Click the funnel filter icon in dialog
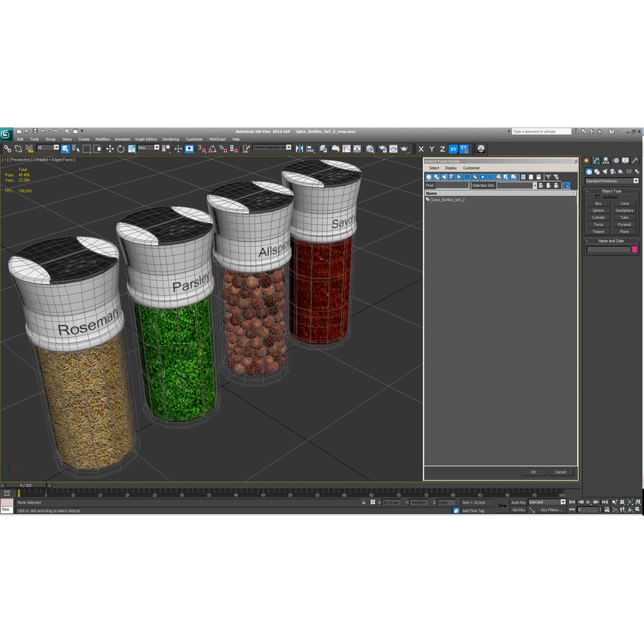Image resolution: width=644 pixels, height=644 pixels. pyautogui.click(x=549, y=177)
